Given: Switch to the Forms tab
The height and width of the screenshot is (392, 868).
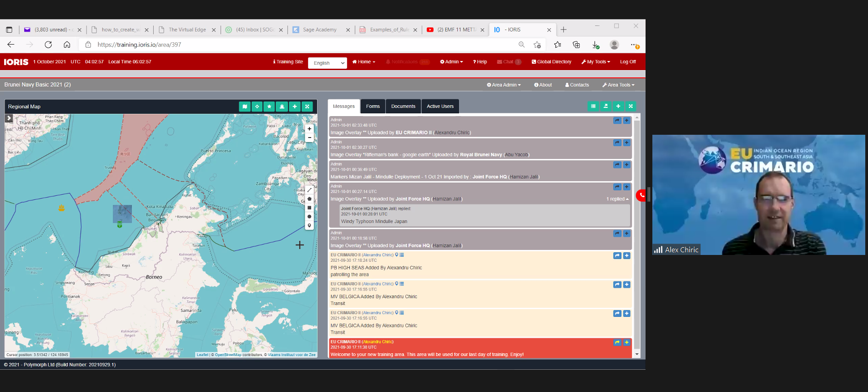Looking at the screenshot, I should pyautogui.click(x=373, y=107).
